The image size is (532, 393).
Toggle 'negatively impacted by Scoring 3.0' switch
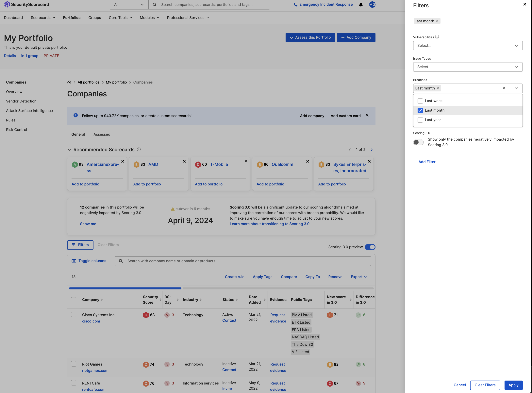coord(418,142)
